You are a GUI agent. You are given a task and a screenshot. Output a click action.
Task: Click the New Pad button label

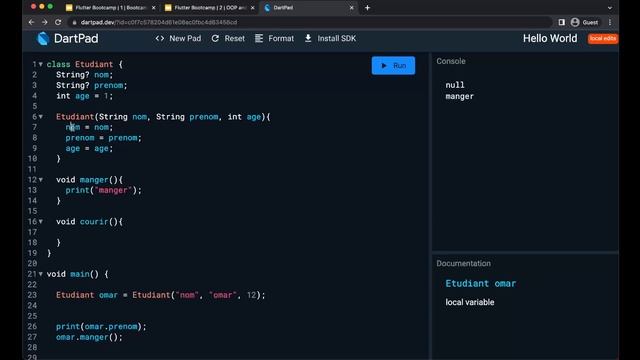(185, 38)
